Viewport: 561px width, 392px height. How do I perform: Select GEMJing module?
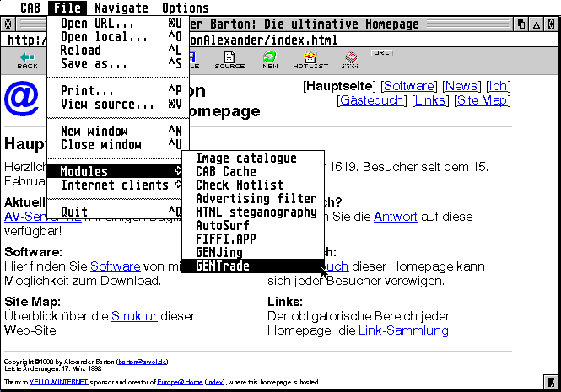coord(253,253)
